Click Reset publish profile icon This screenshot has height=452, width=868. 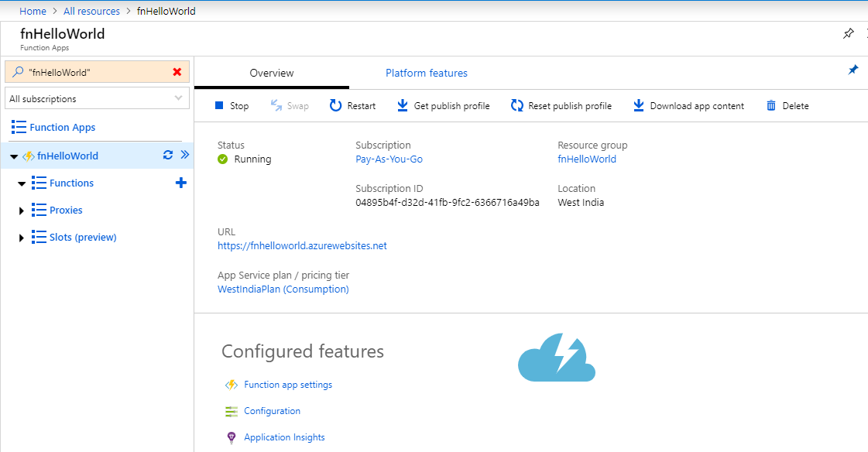pos(517,106)
